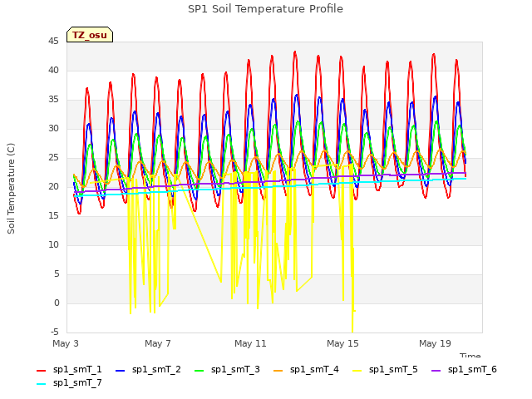Click the 20 y-axis tick label
532x399 pixels.
[53, 186]
